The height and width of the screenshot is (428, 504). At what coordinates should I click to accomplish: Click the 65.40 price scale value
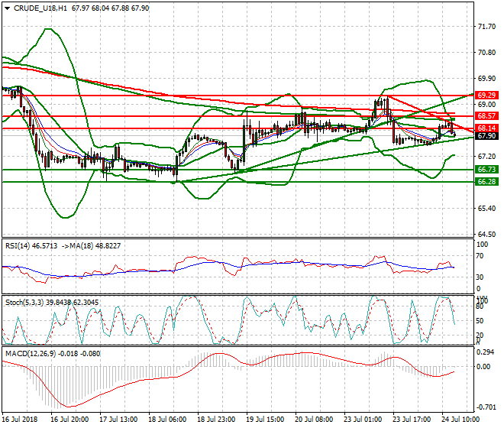(x=486, y=209)
